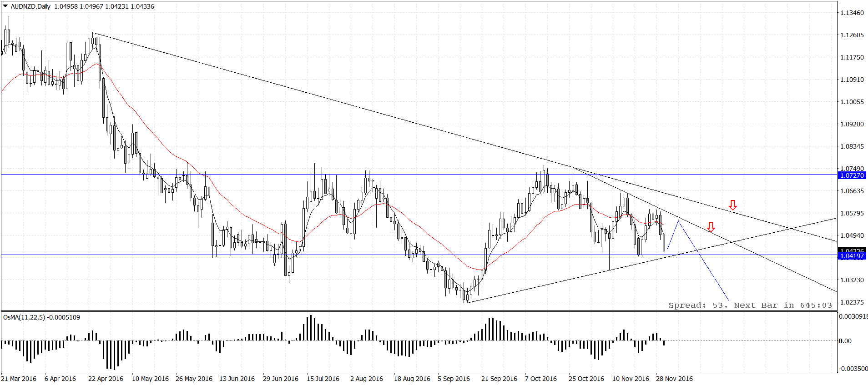Click the 21 Mar 2016 date label
The height and width of the screenshot is (385, 868).
(x=19, y=379)
